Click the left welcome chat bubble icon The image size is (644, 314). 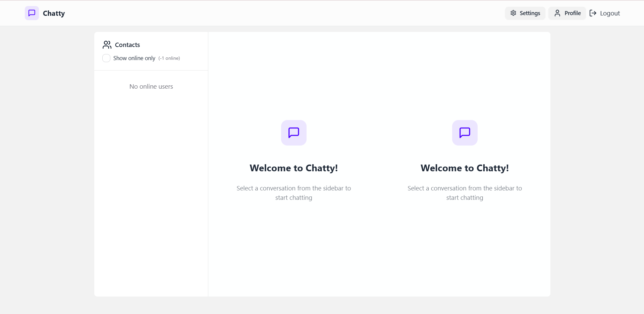coord(293,133)
